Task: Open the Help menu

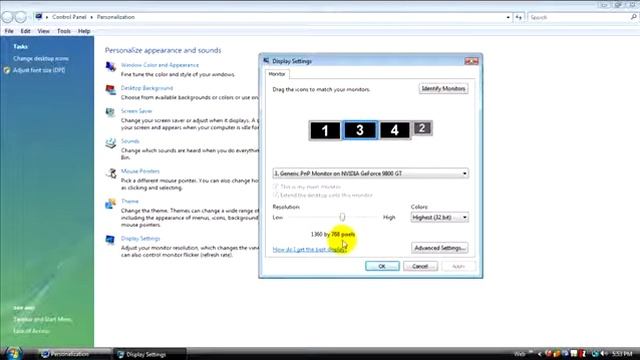Action: pos(84,31)
